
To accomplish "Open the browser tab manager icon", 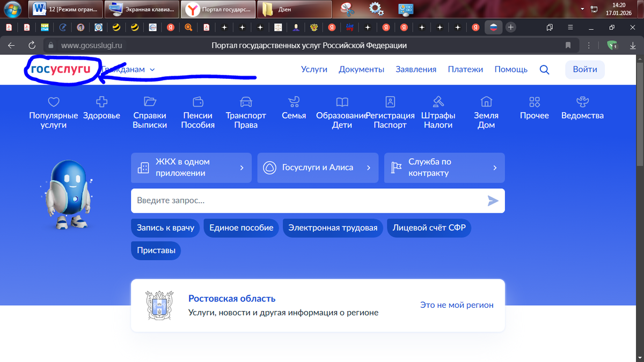I will click(x=550, y=27).
